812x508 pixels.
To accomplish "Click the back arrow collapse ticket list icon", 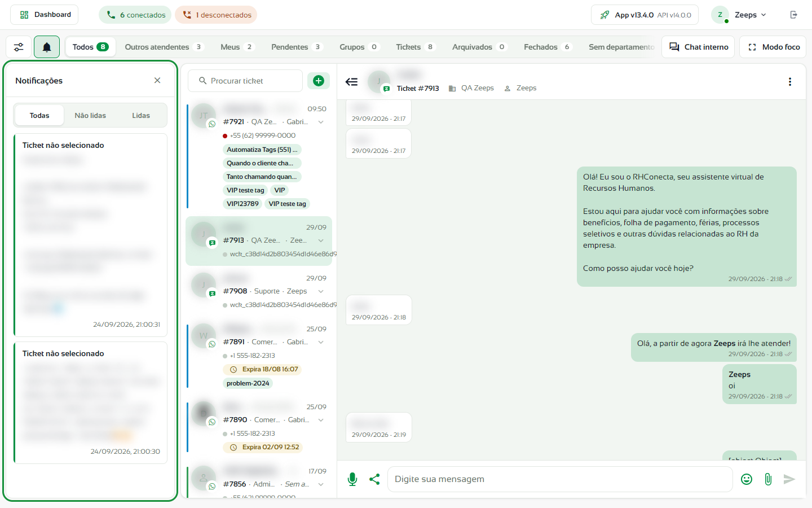I will (351, 82).
